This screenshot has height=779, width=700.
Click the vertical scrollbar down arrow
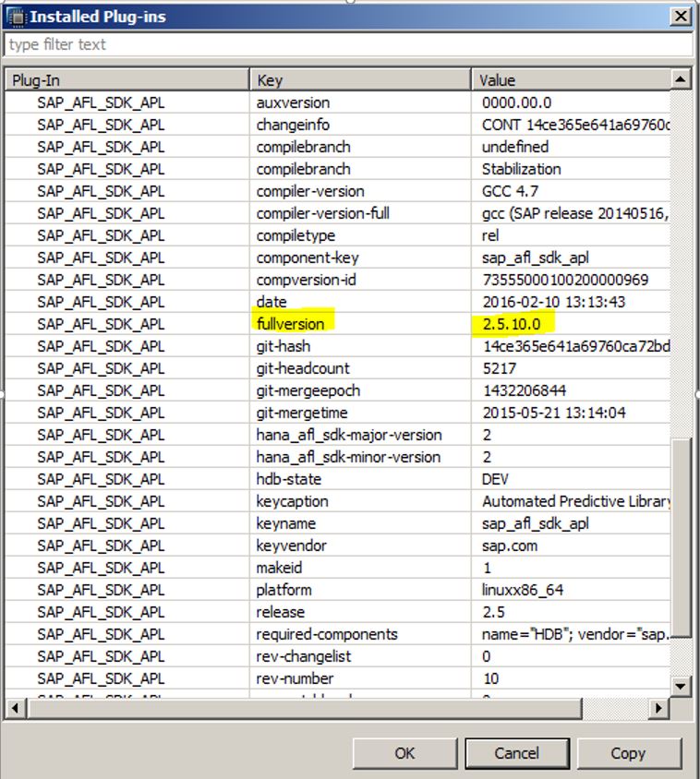pos(680,687)
